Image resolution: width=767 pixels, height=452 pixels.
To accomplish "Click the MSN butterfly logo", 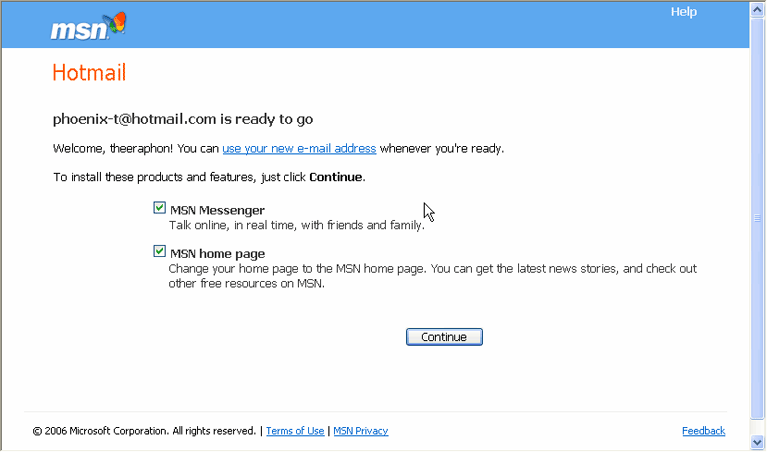I will pyautogui.click(x=88, y=26).
